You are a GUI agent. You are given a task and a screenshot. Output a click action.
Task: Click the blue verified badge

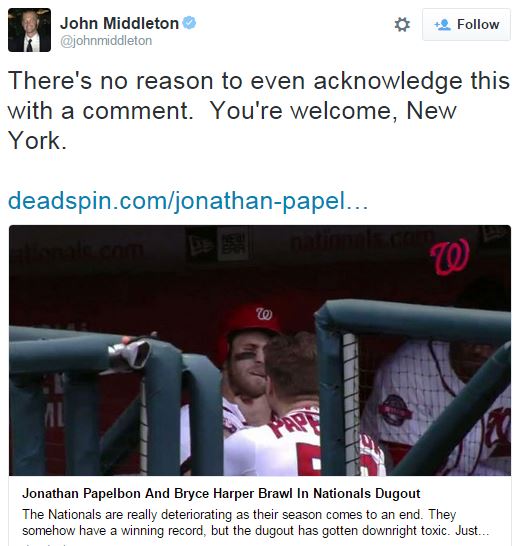189,23
